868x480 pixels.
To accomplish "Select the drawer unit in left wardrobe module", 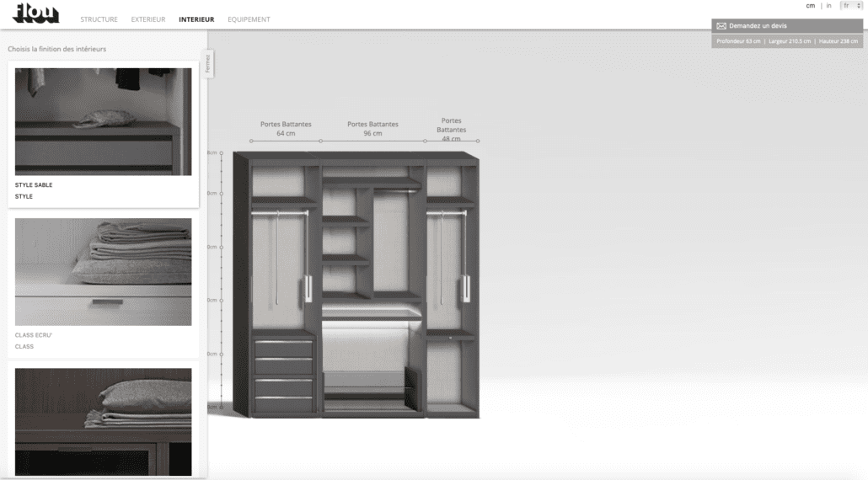I will click(x=283, y=375).
